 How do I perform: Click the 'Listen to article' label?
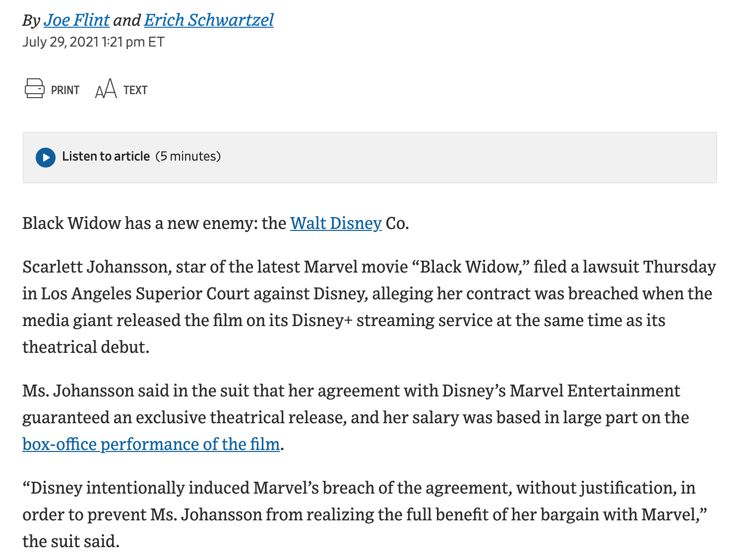106,157
